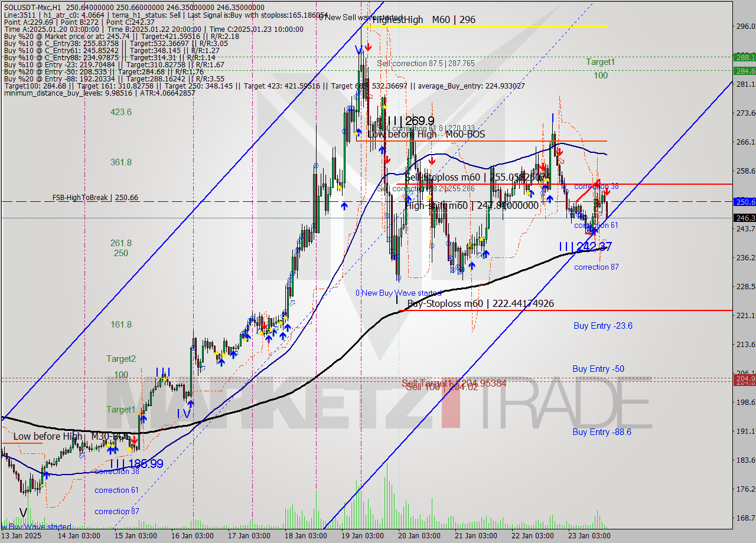
Task: Click the '161.8' Fibonacci level label
Action: (x=121, y=324)
